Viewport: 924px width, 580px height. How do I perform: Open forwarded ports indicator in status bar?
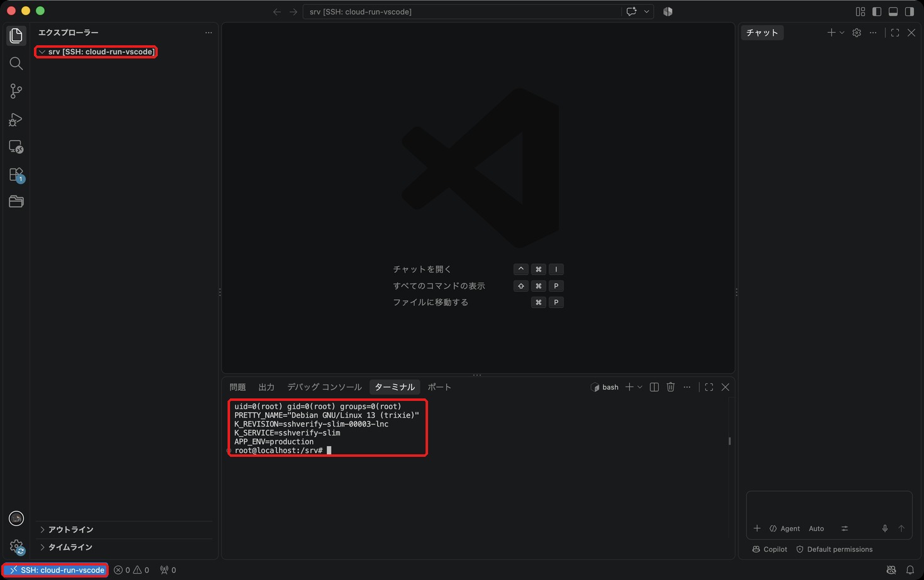tap(168, 570)
